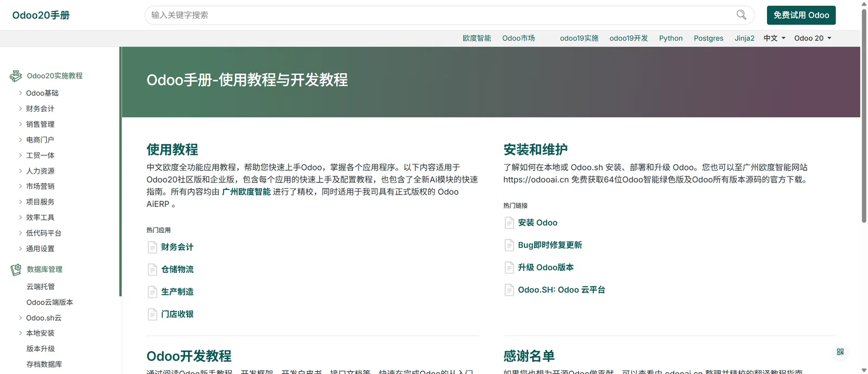This screenshot has height=374, width=868.
Task: Click the document icon beside 仓储物流
Action: coord(152,270)
